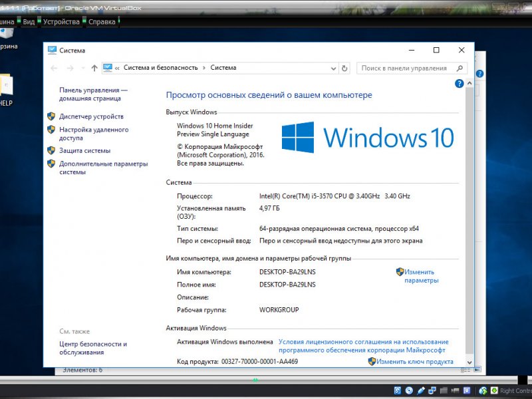Open the recent locations dropdown arrow
This screenshot has height=399, width=532.
83,68
